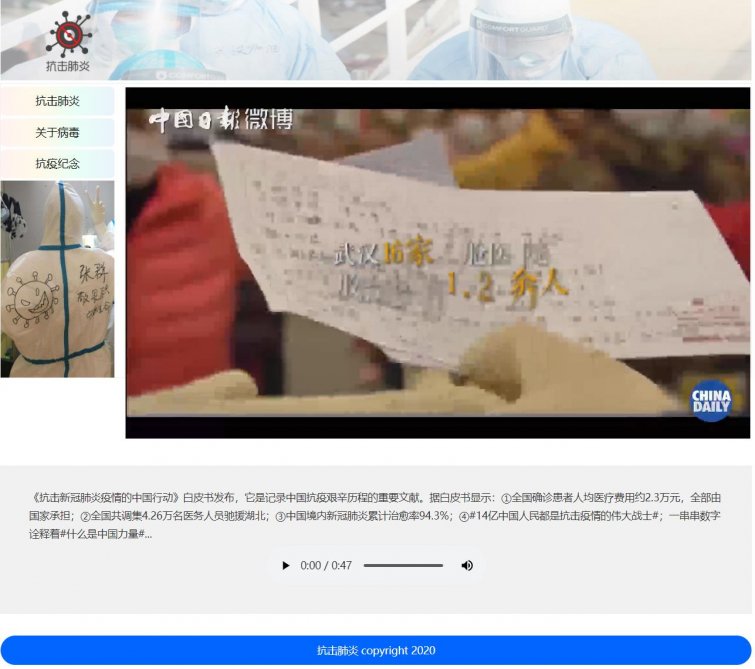755x669 pixels.
Task: Click the center of the video player
Action: pyautogui.click(x=437, y=263)
